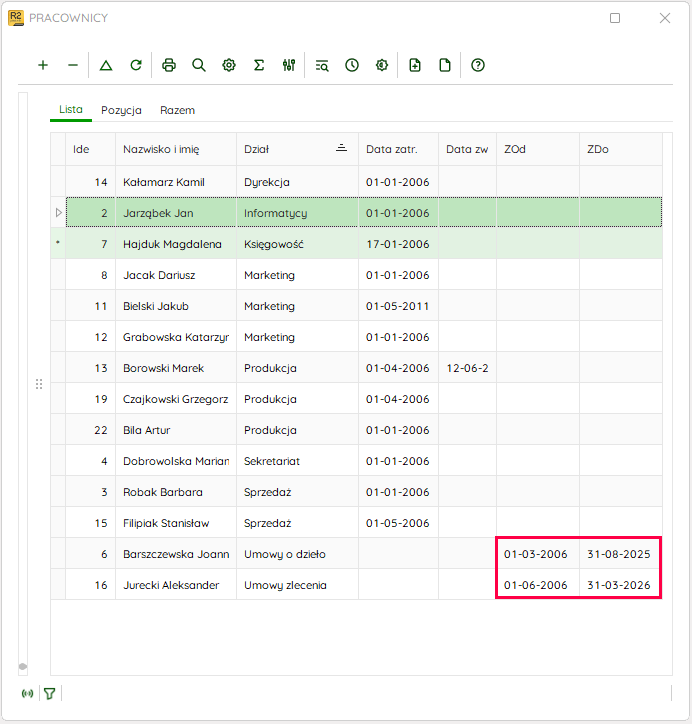Viewport: 692px width, 724px height.
Task: Click ZDo date 31-03-2026
Action: point(619,585)
